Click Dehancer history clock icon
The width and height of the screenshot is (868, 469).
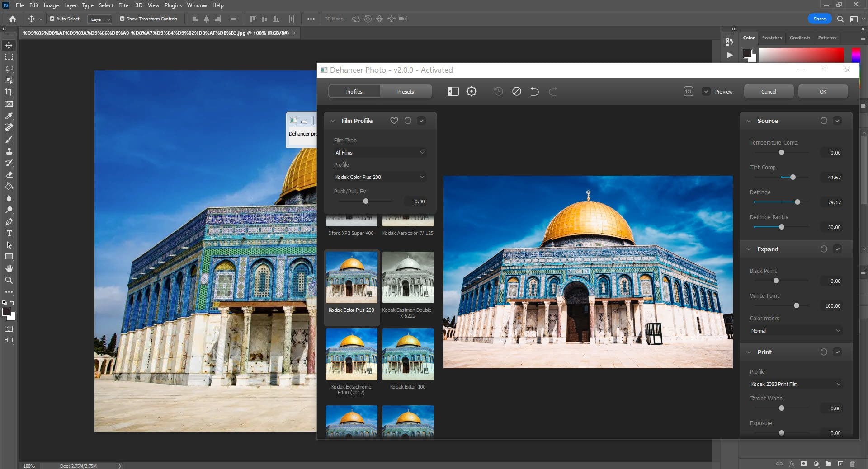pyautogui.click(x=498, y=92)
